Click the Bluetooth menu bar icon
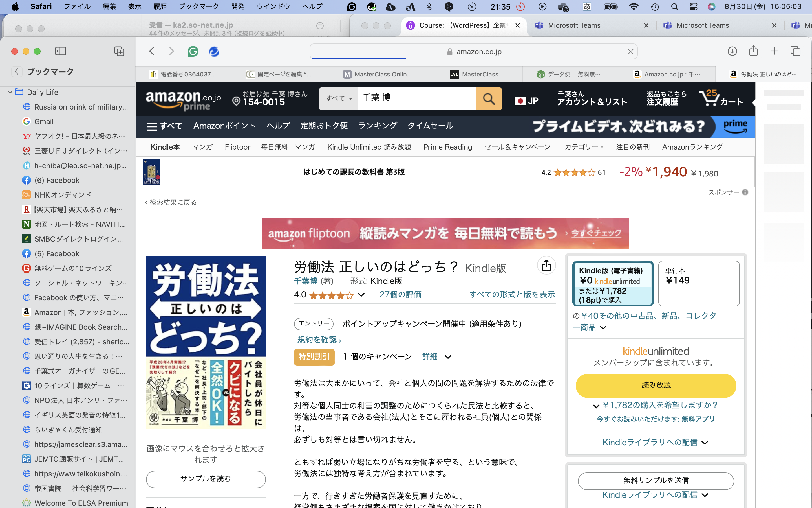Screen dimensions: 812x508 pyautogui.click(x=429, y=7)
